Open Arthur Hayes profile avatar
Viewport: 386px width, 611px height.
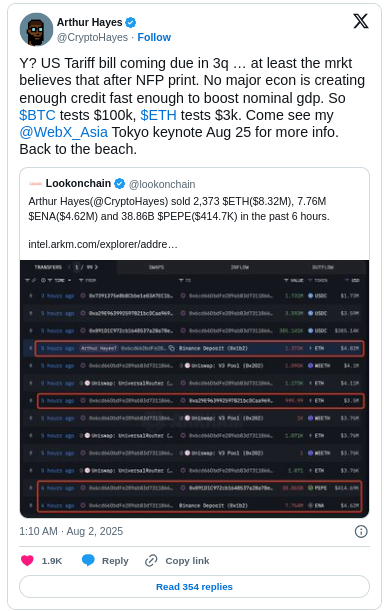(36, 29)
